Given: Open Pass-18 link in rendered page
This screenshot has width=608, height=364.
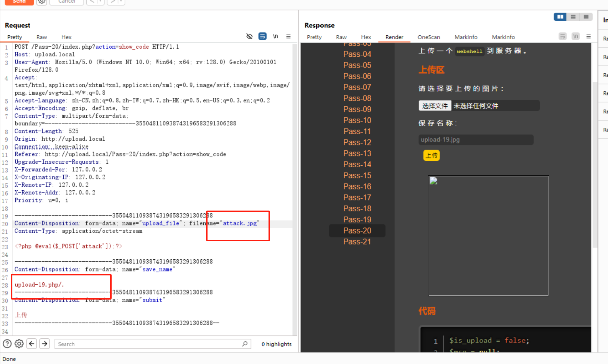Looking at the screenshot, I should [357, 209].
